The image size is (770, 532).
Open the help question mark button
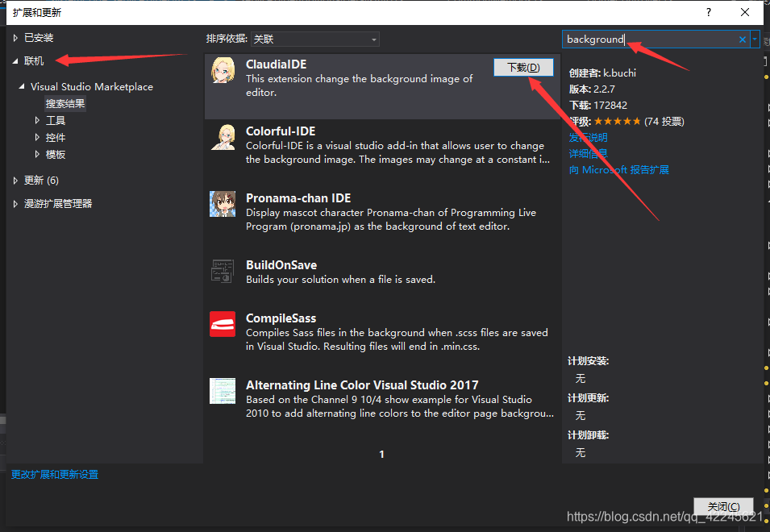click(709, 12)
